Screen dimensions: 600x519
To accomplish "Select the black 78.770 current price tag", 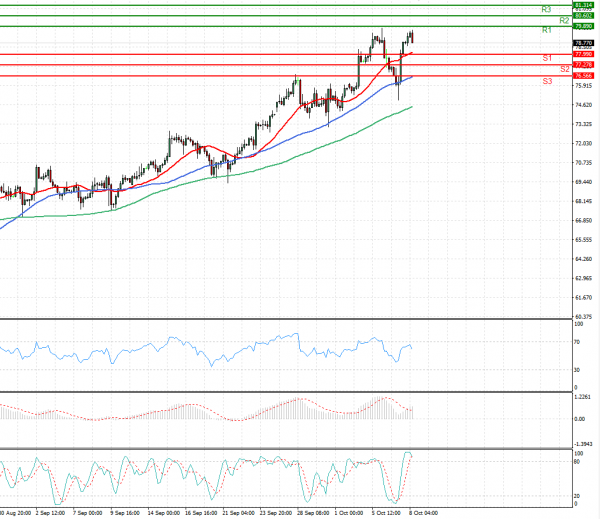I will tap(584, 43).
